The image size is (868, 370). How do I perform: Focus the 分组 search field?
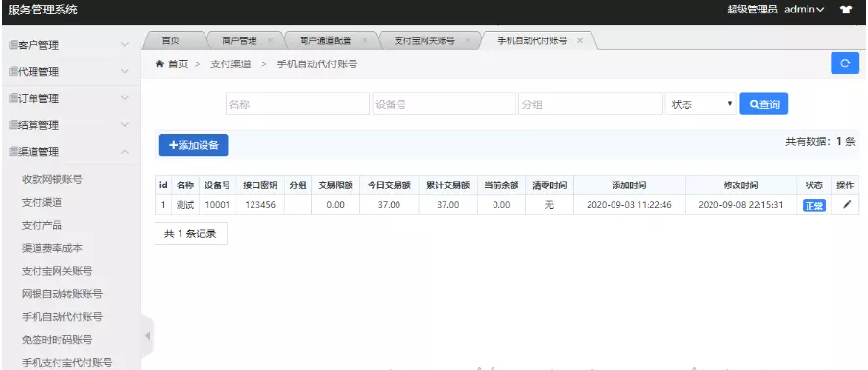(591, 104)
